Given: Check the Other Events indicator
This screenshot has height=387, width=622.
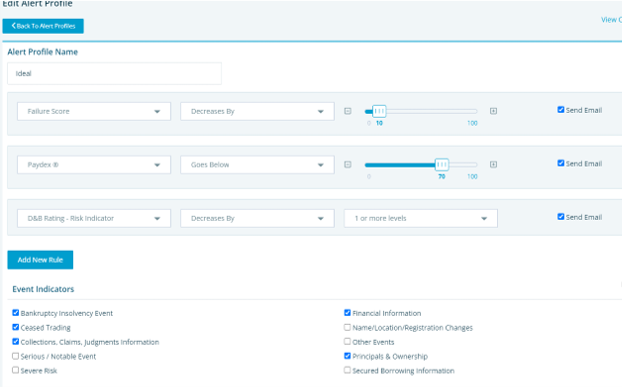Looking at the screenshot, I should (x=347, y=341).
